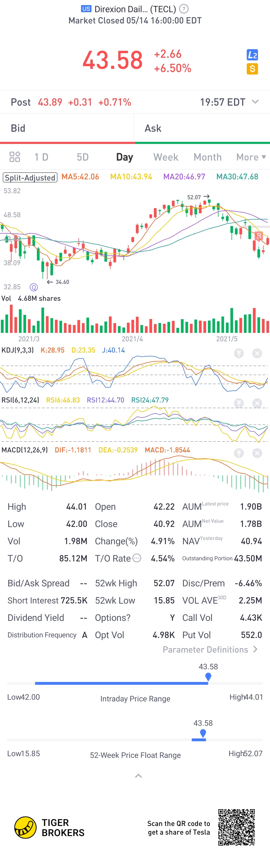Tap the Tesla share QR code

(236, 827)
